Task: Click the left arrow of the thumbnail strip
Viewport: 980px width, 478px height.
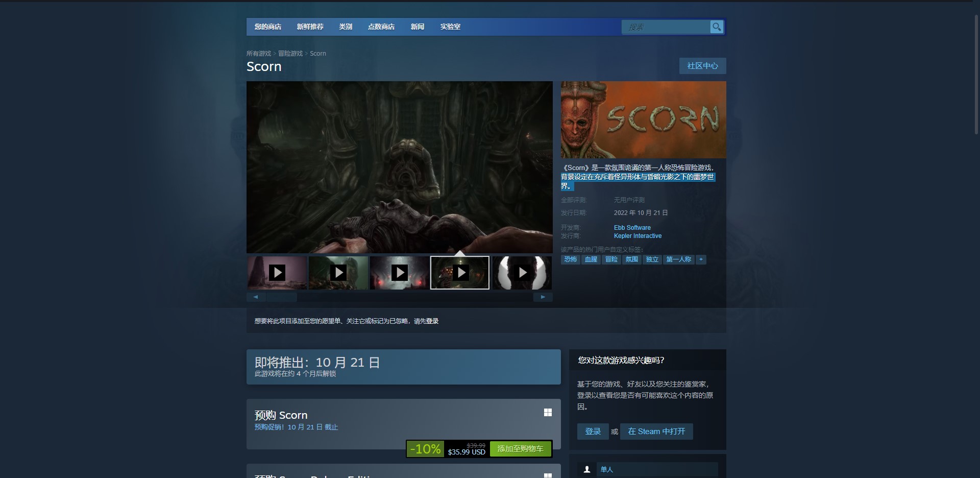Action: pos(256,297)
